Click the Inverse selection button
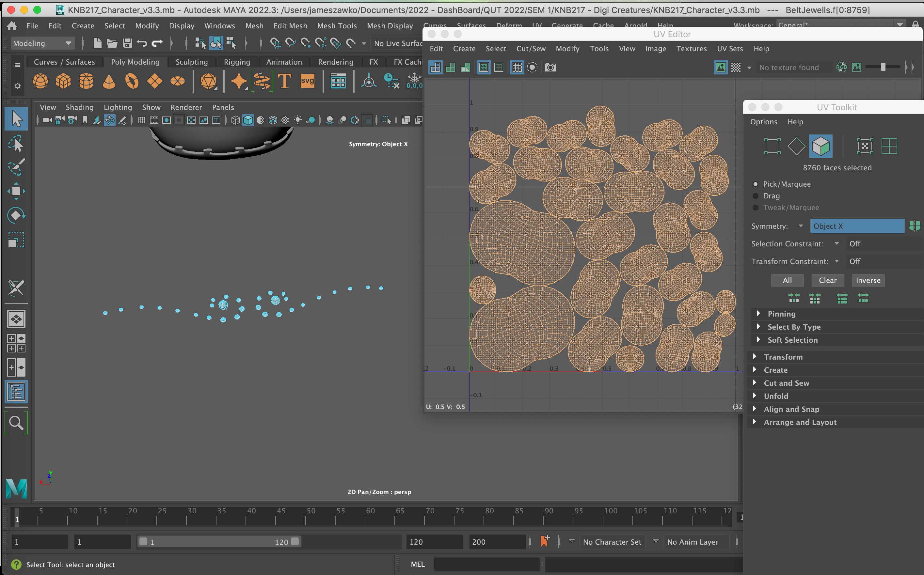 point(868,280)
